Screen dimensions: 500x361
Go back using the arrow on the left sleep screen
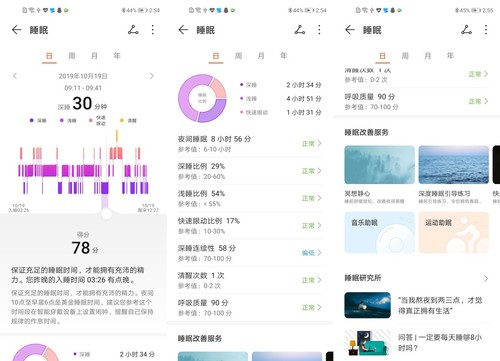pos(16,30)
